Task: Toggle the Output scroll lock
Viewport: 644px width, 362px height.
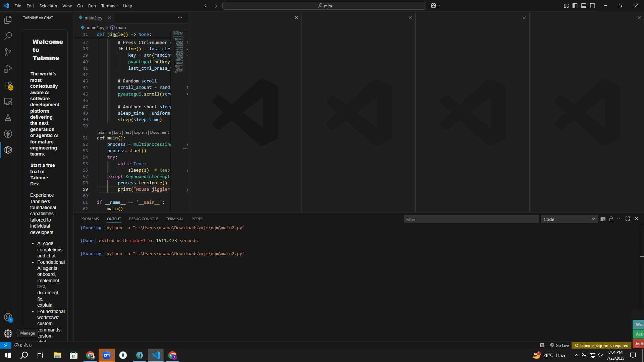Action: pos(611,219)
